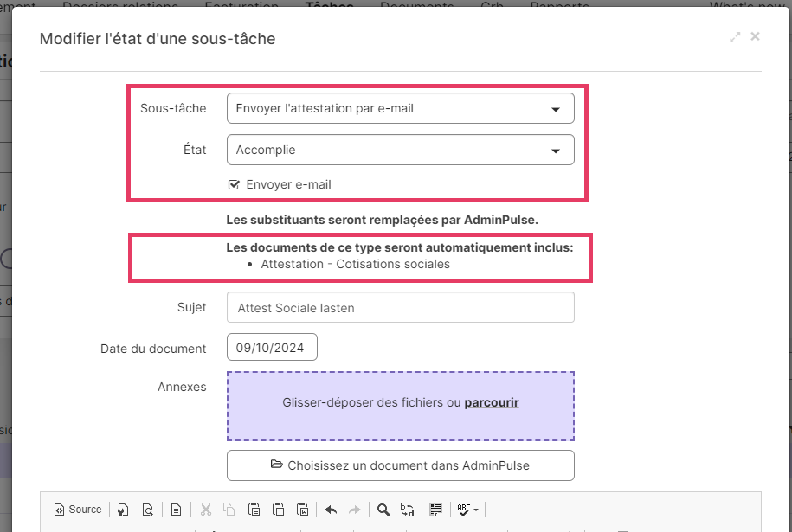Click the dialog title Modifier l'état d'une sous-tâche

(158, 39)
